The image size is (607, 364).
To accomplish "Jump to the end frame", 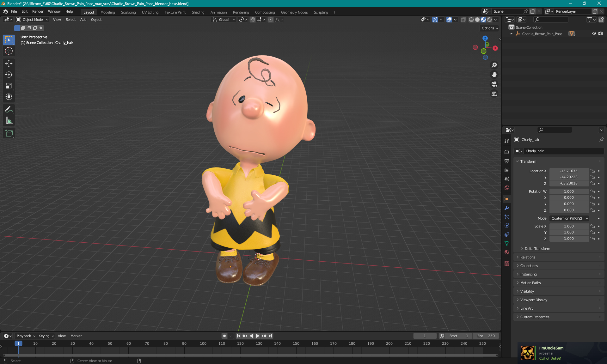I will coord(271,336).
